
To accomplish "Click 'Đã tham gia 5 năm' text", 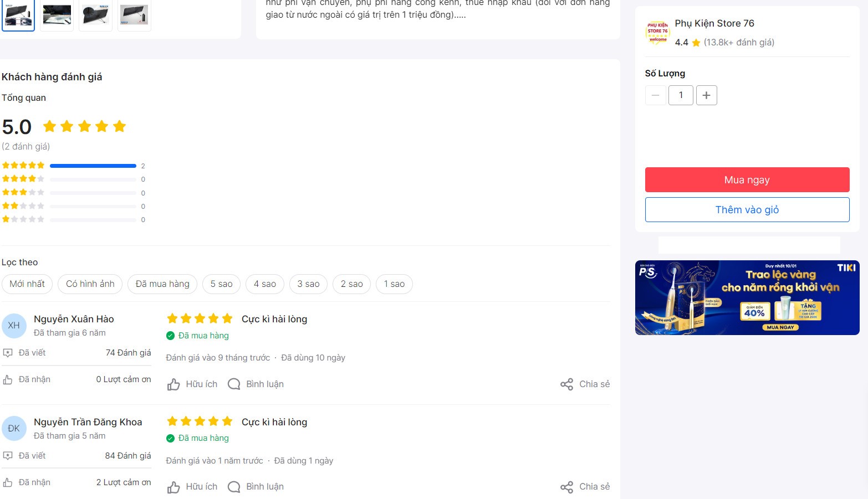I will [x=70, y=436].
